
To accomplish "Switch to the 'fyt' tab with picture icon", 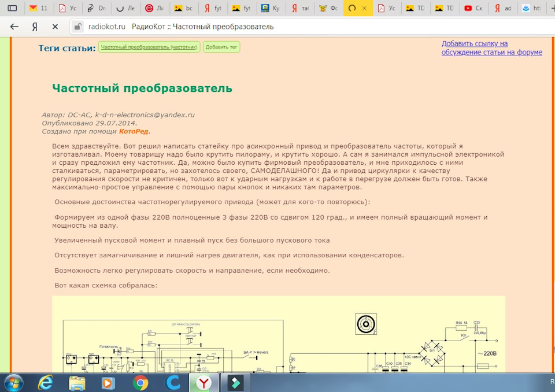I will pos(242,8).
